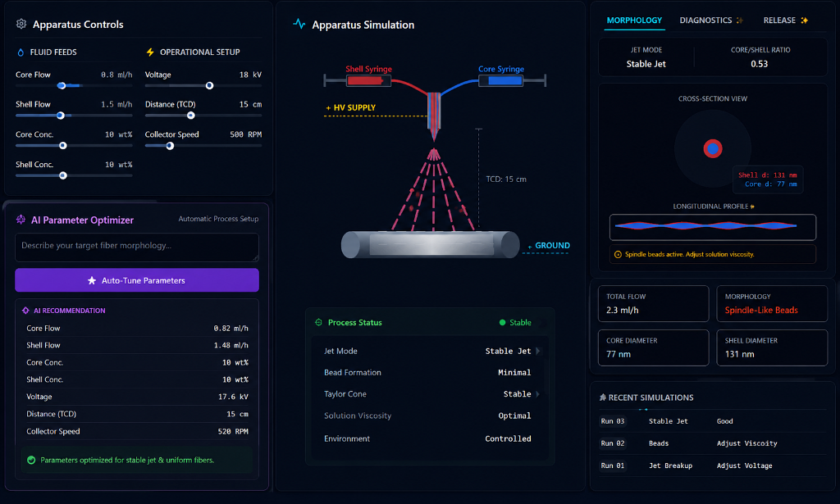The width and height of the screenshot is (840, 504).
Task: Click the longitudinal profile preview box
Action: click(713, 227)
